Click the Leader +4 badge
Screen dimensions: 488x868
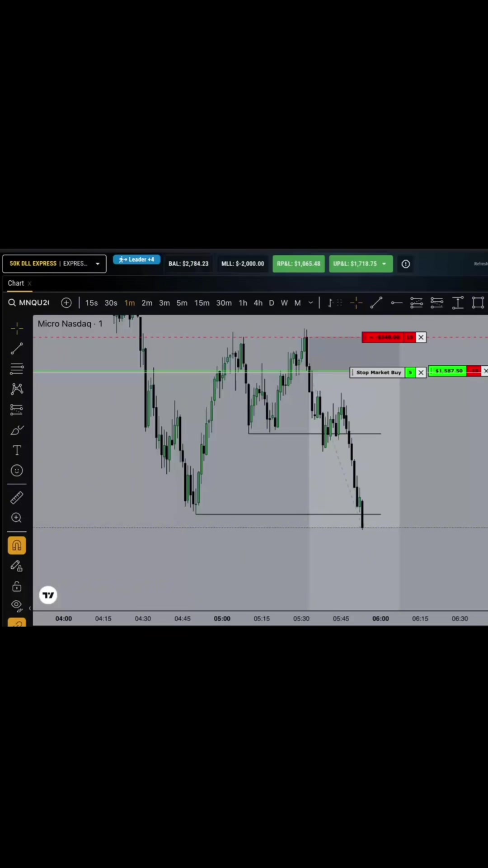(x=136, y=259)
